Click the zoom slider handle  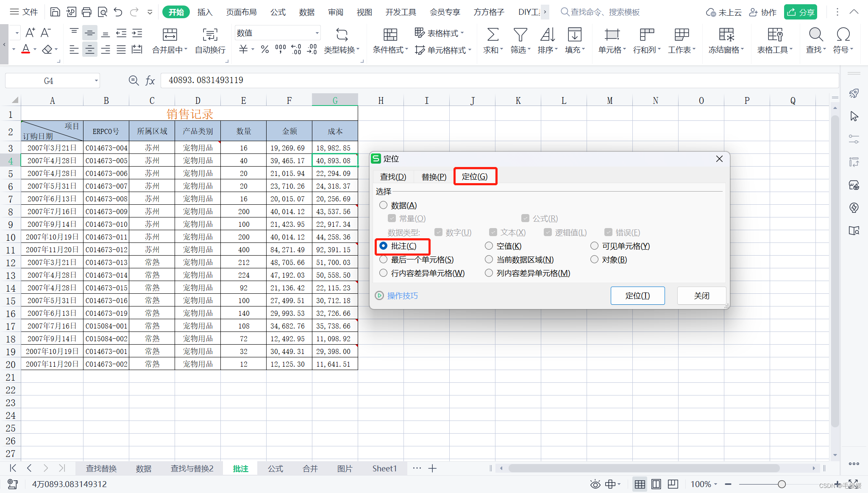tap(782, 484)
